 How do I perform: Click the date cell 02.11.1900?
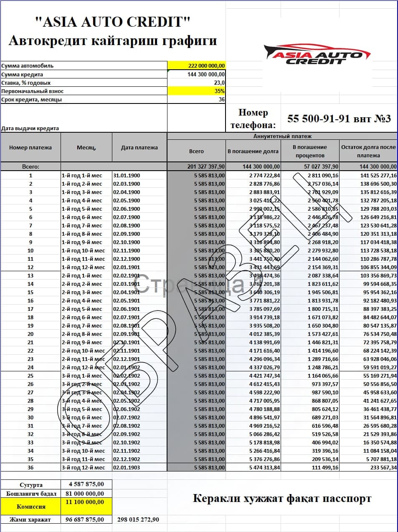139,250
